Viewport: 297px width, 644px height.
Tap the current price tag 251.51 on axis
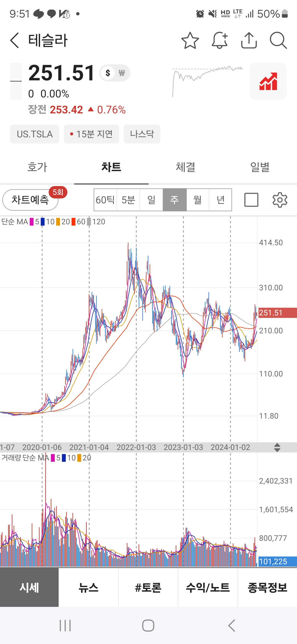(x=277, y=313)
